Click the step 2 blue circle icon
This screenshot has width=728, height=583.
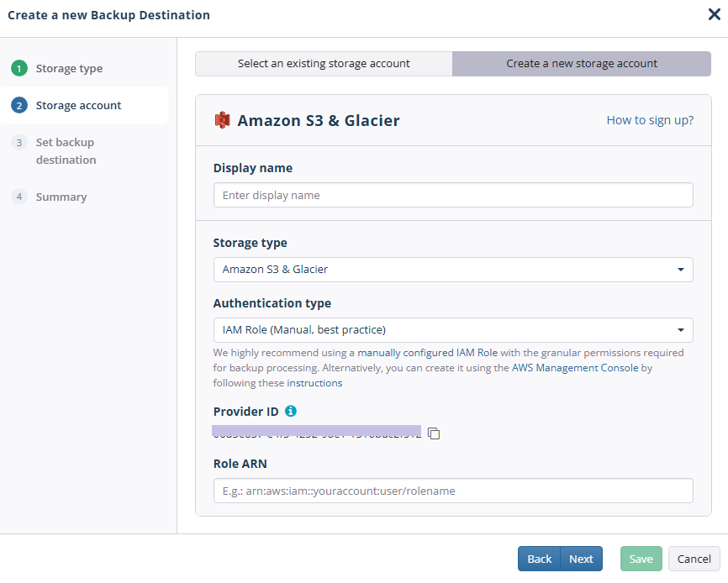click(19, 105)
